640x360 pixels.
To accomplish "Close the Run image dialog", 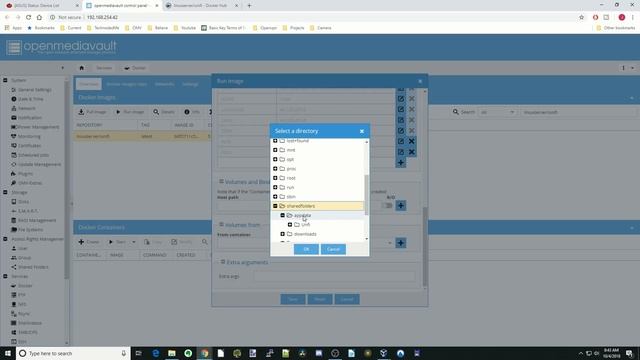I will click(420, 81).
